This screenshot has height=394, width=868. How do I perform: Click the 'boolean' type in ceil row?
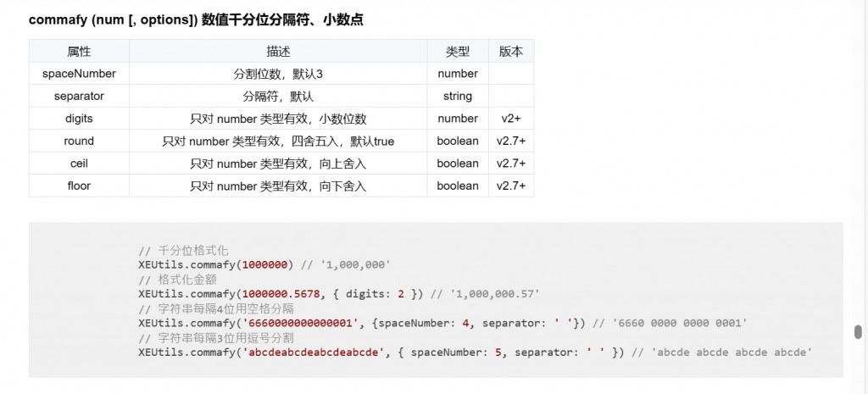pos(458,164)
